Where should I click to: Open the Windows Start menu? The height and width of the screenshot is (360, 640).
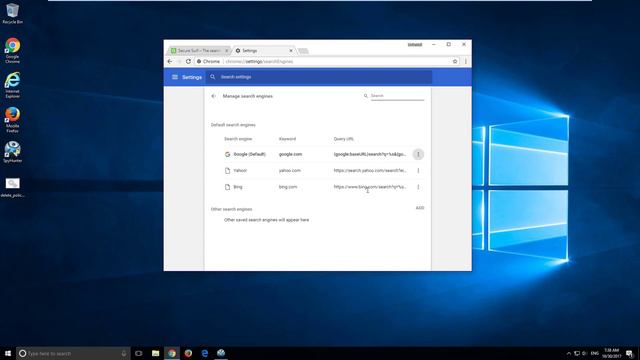8,353
